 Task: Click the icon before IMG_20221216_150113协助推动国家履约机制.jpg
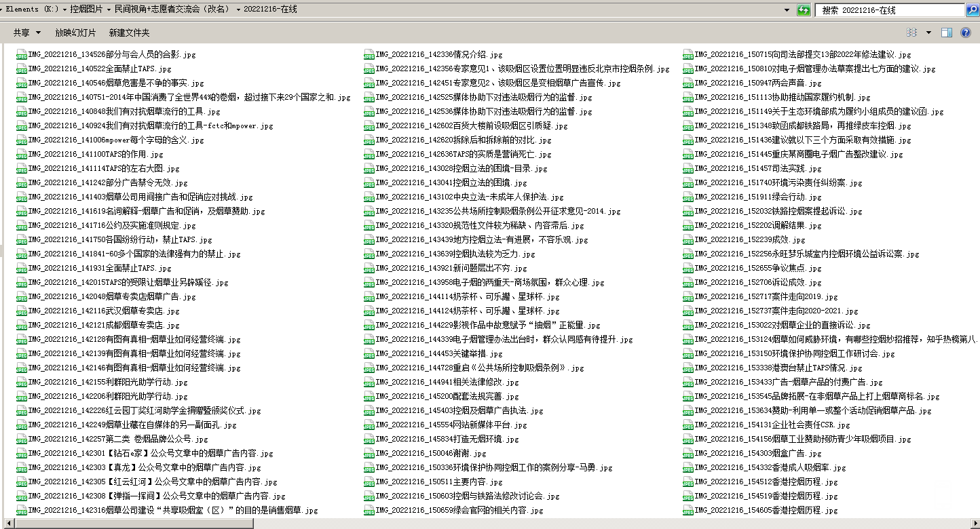coord(688,97)
